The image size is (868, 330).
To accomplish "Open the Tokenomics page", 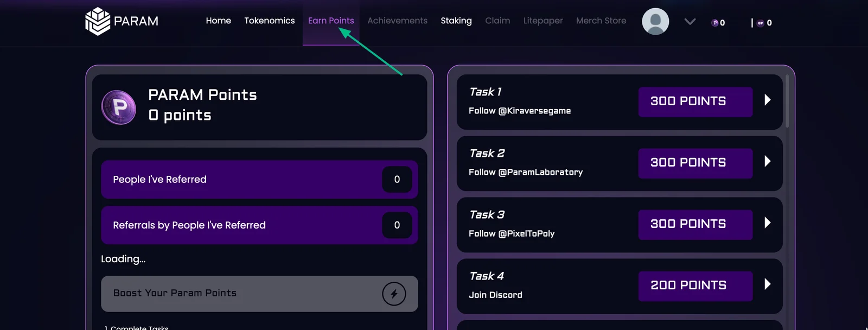I will tap(270, 21).
